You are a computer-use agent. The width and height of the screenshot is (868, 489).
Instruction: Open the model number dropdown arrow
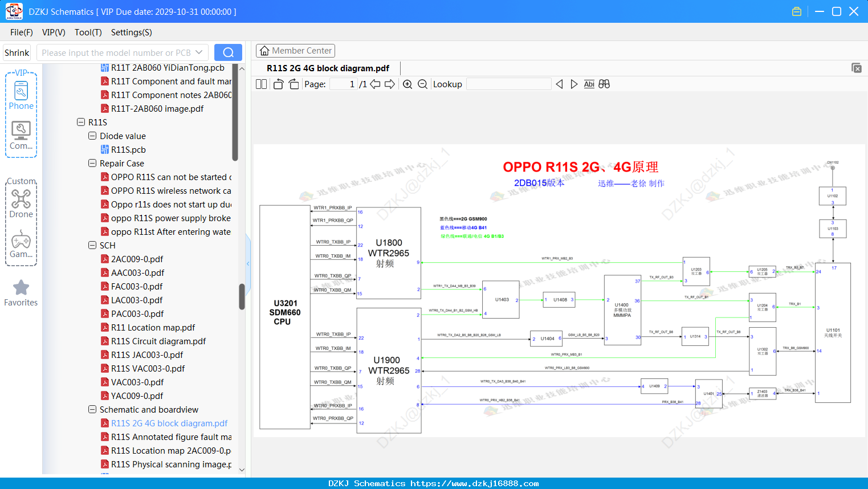click(x=199, y=52)
